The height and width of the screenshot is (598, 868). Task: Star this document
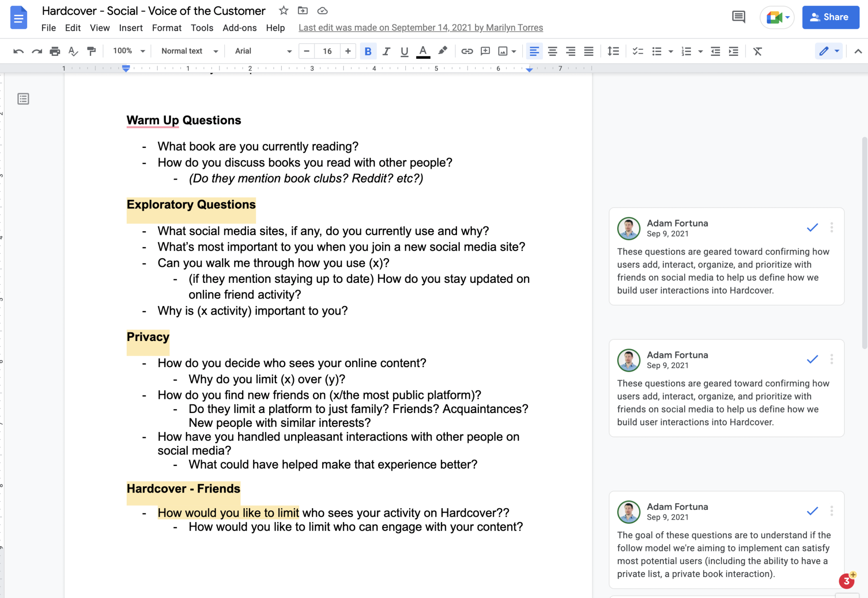coord(284,11)
